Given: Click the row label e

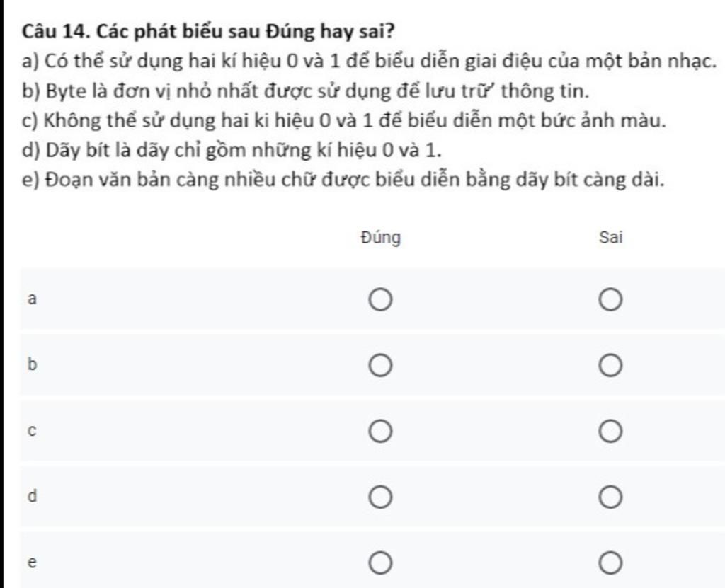Looking at the screenshot, I should click(31, 563).
